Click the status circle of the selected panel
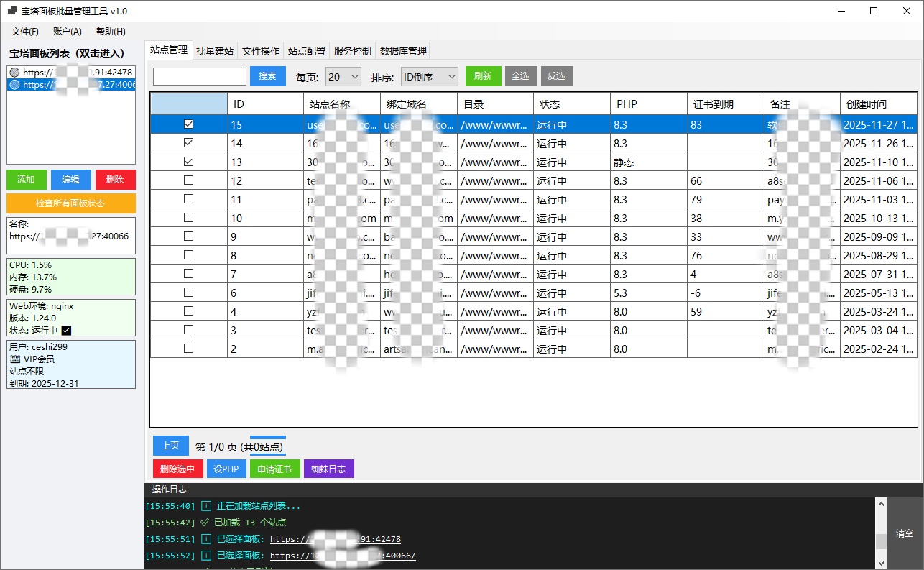This screenshot has width=924, height=570. pyautogui.click(x=14, y=84)
